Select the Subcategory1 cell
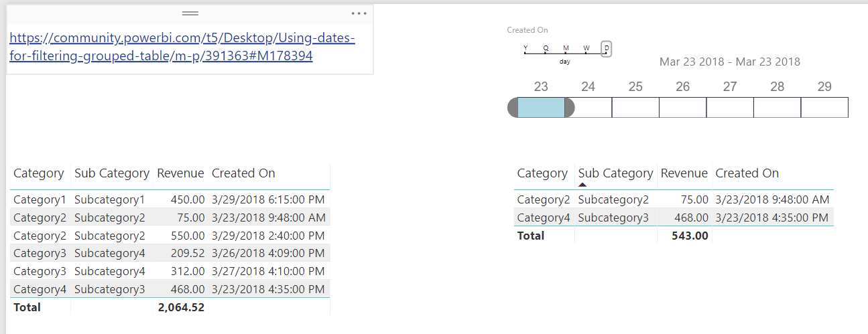The image size is (868, 334). (x=110, y=199)
